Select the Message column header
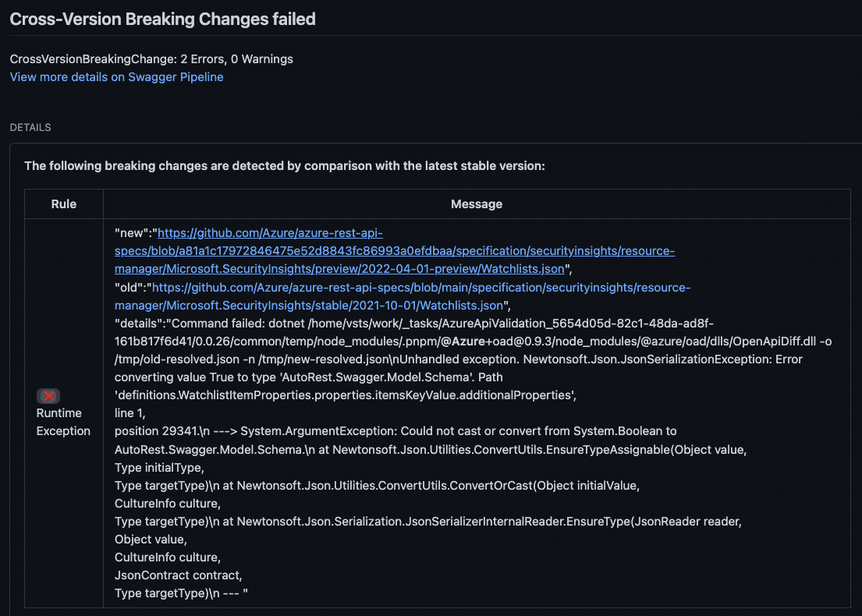 476,204
